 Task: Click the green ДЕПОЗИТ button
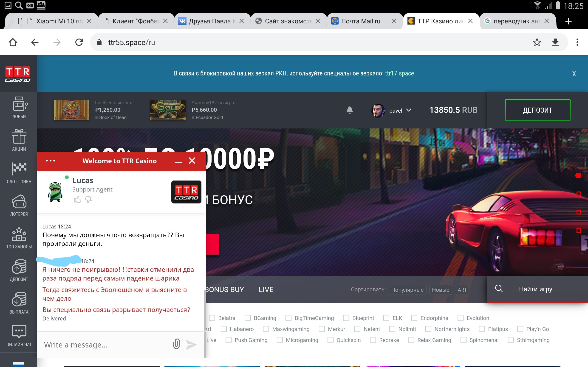(537, 110)
